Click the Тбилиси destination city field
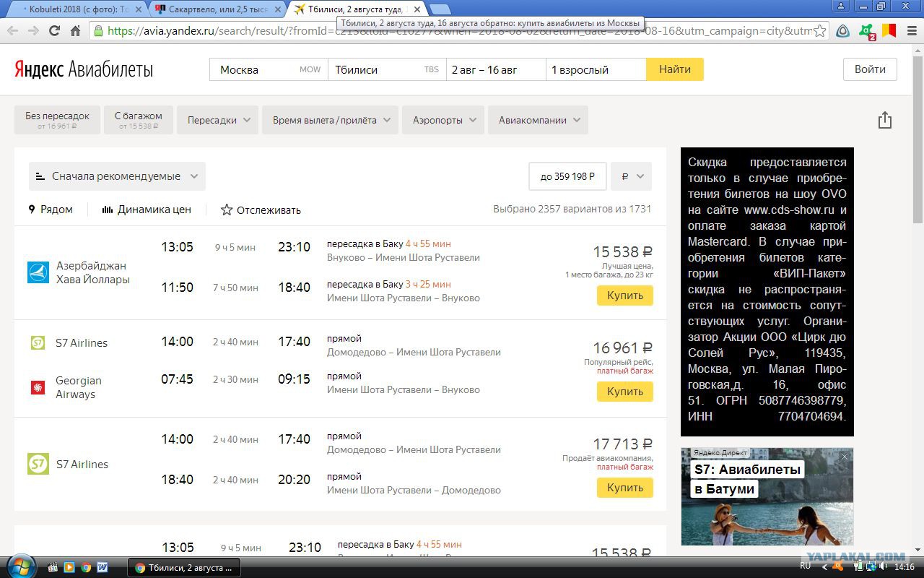Viewport: 924px width, 578px height. (x=387, y=69)
